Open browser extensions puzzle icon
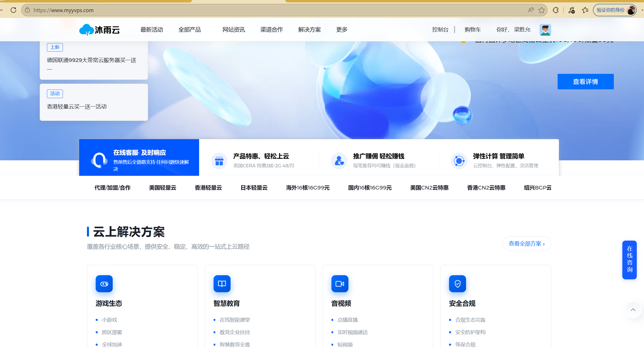The image size is (644, 348). (556, 10)
